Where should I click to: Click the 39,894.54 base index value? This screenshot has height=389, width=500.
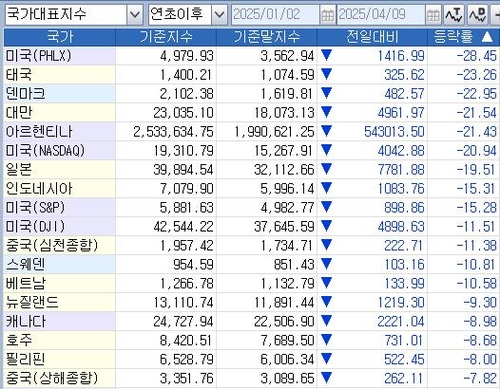(x=183, y=170)
